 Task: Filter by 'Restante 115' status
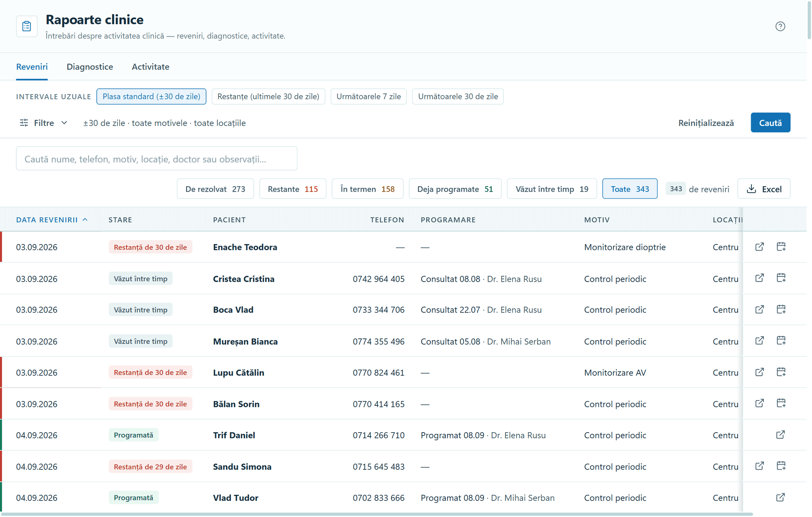tap(293, 189)
